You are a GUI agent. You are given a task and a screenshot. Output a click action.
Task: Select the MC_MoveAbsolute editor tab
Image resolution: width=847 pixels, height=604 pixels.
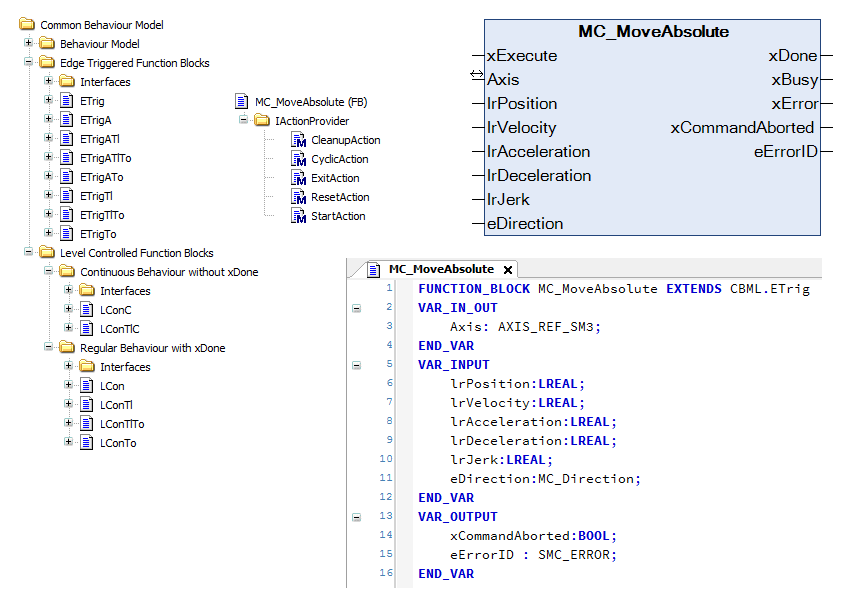point(441,269)
